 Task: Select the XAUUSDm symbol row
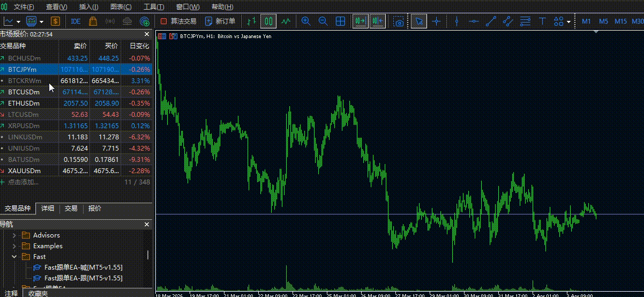click(x=76, y=171)
